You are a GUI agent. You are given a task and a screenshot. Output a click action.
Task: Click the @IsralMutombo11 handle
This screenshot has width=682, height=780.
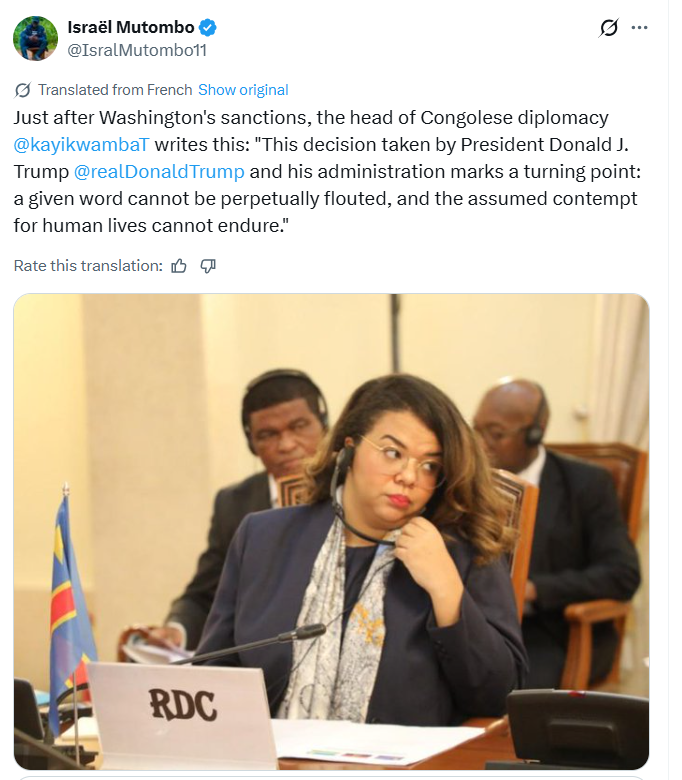(137, 50)
